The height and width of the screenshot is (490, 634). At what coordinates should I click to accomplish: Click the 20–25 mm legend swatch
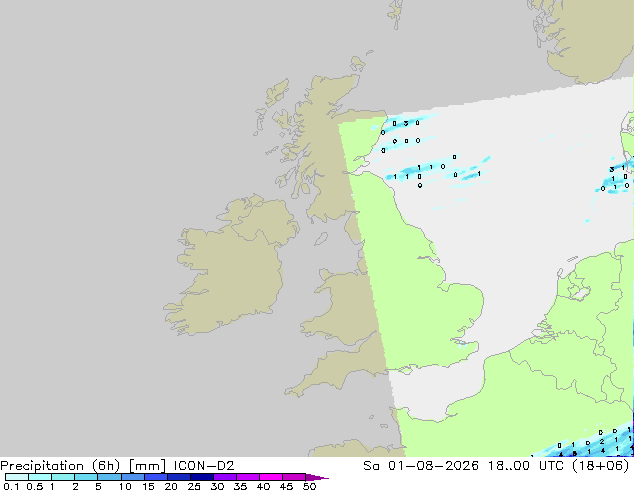(x=179, y=477)
